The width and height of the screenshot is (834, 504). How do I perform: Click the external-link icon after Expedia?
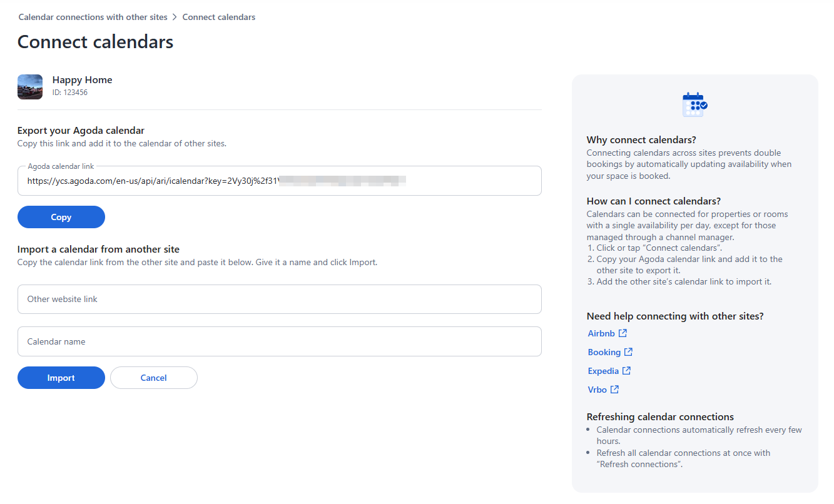[626, 371]
